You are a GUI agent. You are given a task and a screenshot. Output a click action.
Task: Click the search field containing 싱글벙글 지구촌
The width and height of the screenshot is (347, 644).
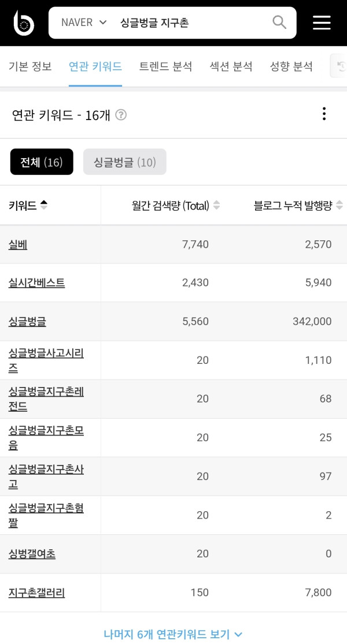[x=191, y=23]
